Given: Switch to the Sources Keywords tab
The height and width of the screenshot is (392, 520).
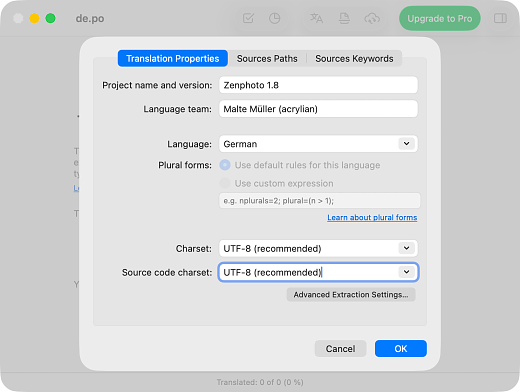Looking at the screenshot, I should [354, 59].
